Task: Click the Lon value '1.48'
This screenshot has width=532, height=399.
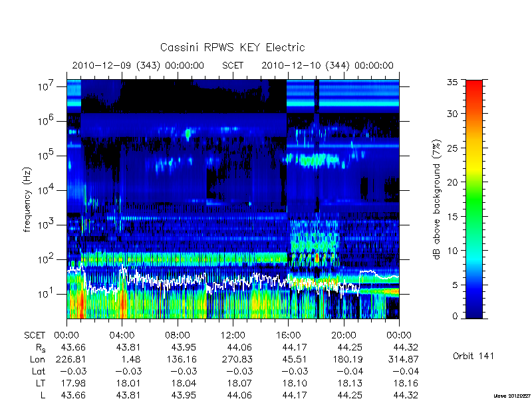Action: tap(130, 359)
